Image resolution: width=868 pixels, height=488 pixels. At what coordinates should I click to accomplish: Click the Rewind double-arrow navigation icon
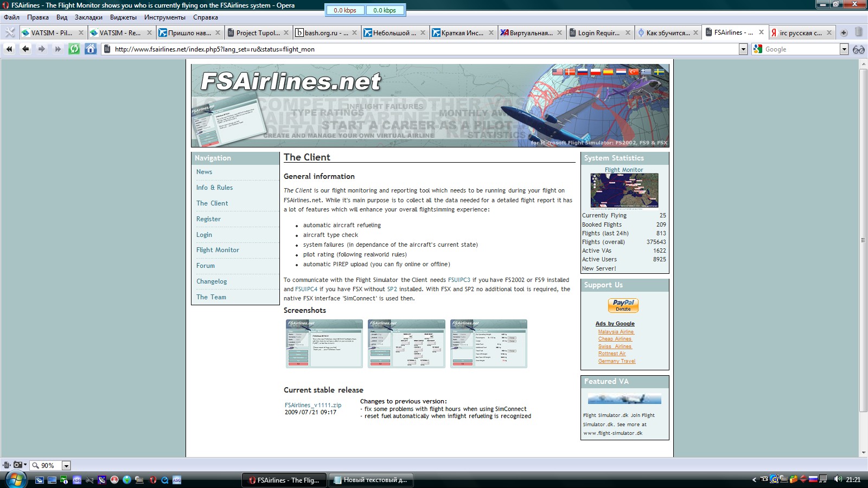9,49
